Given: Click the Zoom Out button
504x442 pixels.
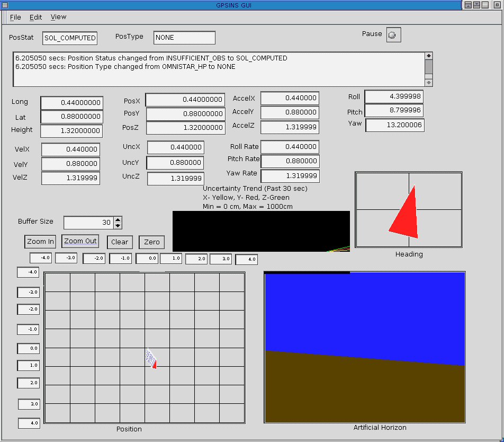Looking at the screenshot, I should pos(80,241).
